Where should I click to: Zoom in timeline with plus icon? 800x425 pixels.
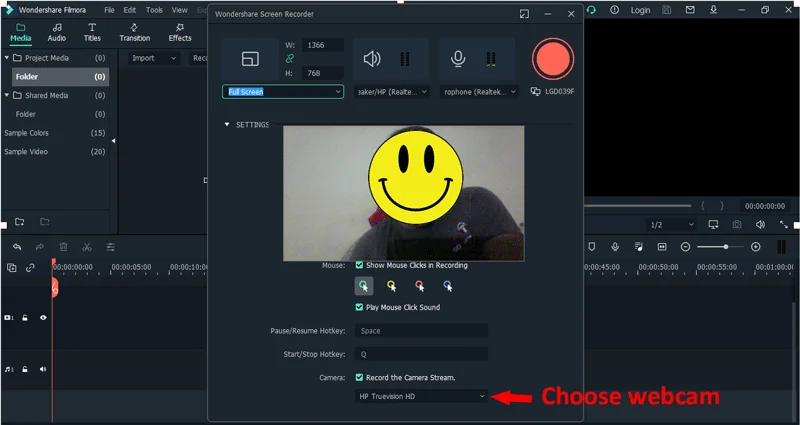point(756,246)
